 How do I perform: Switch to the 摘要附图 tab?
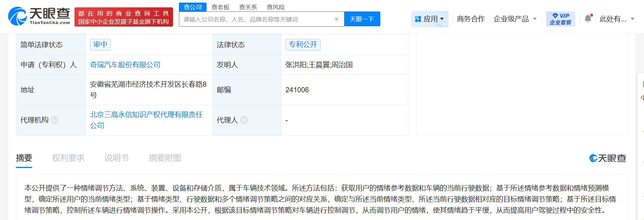[x=165, y=158]
